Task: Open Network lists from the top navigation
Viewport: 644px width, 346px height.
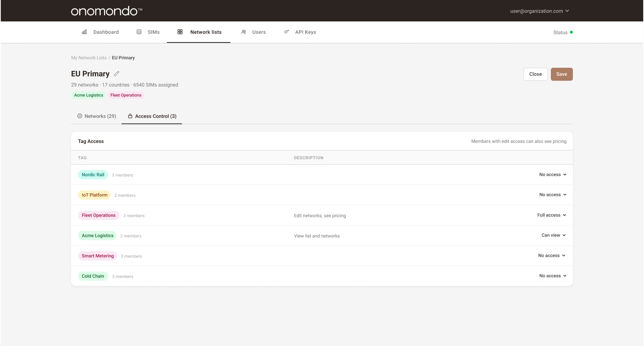Action: (206, 32)
